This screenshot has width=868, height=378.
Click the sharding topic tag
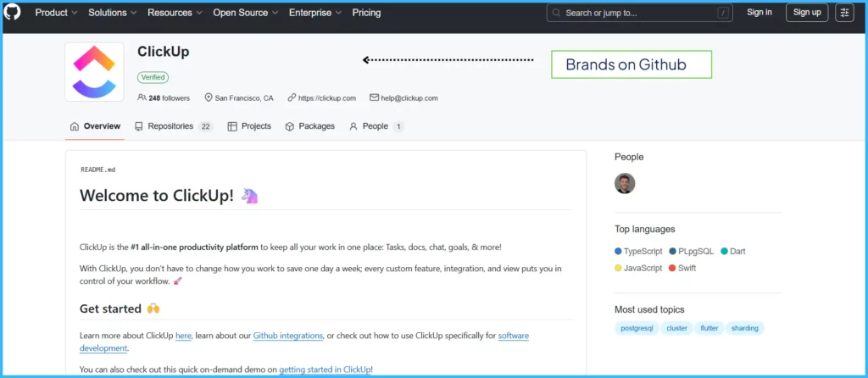point(744,328)
